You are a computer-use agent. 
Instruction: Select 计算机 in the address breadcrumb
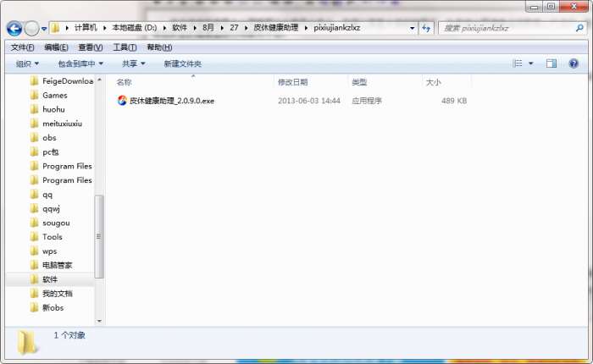[86, 28]
